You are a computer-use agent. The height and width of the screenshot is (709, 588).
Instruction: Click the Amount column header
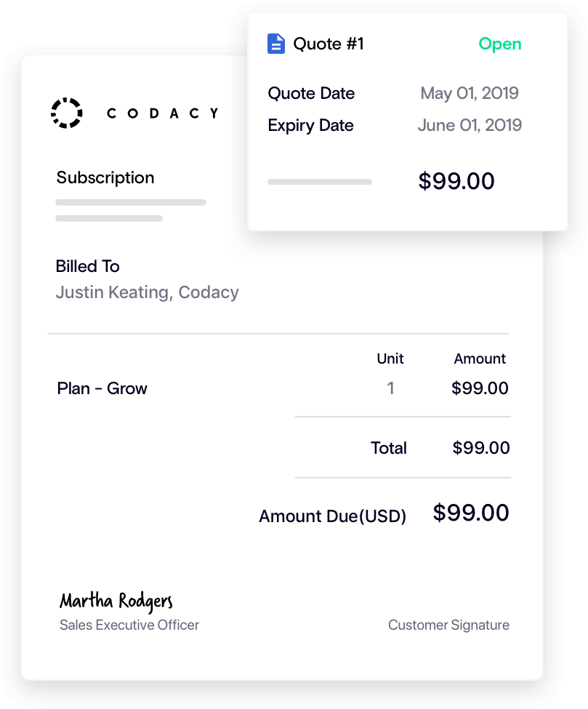(480, 358)
